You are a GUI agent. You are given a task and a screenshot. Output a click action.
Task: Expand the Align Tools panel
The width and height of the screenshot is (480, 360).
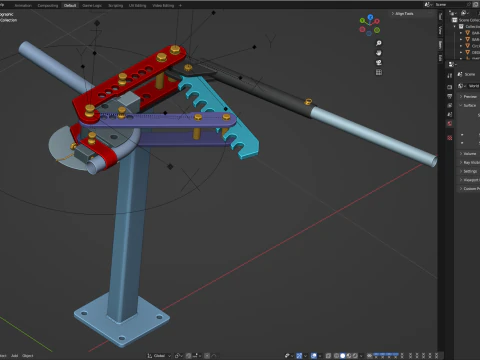pos(402,14)
